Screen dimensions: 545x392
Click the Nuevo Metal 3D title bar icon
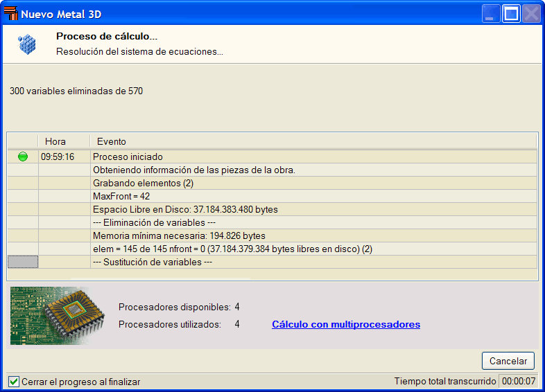pos(10,13)
